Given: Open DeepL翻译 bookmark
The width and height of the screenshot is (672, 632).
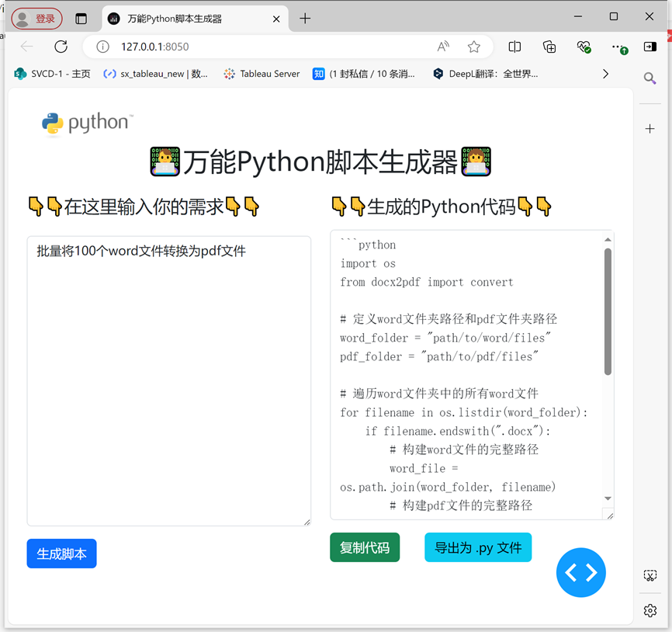Looking at the screenshot, I should click(485, 74).
